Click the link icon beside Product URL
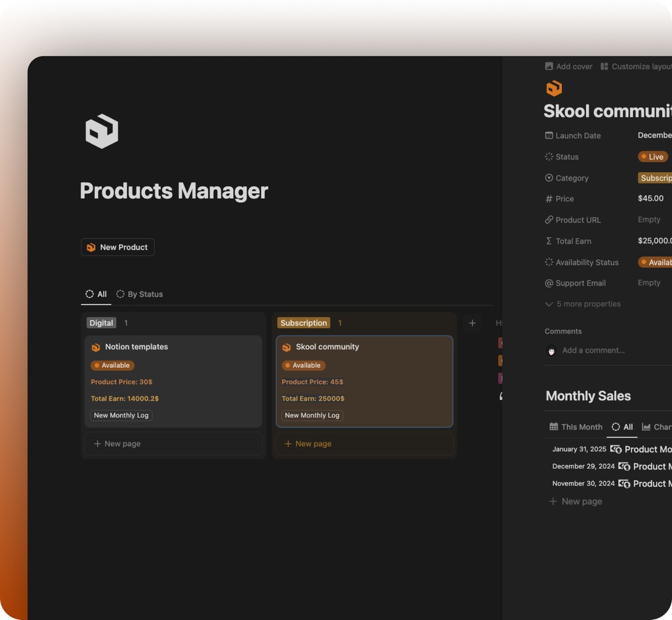672x620 pixels. pyautogui.click(x=549, y=219)
